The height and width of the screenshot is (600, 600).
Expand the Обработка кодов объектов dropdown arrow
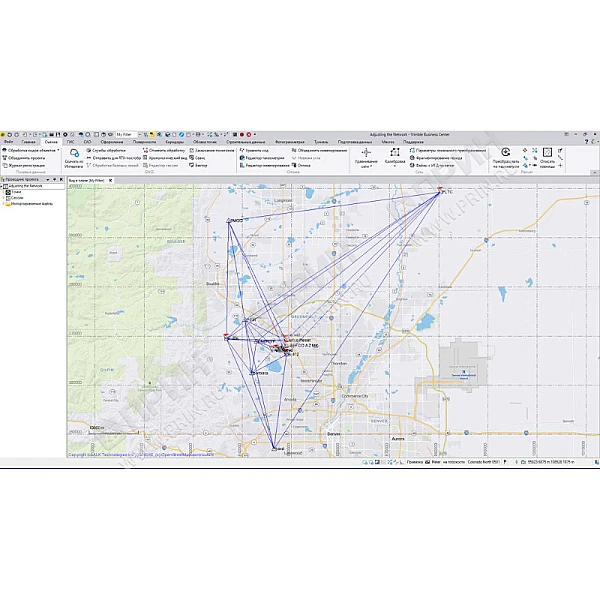click(58, 150)
